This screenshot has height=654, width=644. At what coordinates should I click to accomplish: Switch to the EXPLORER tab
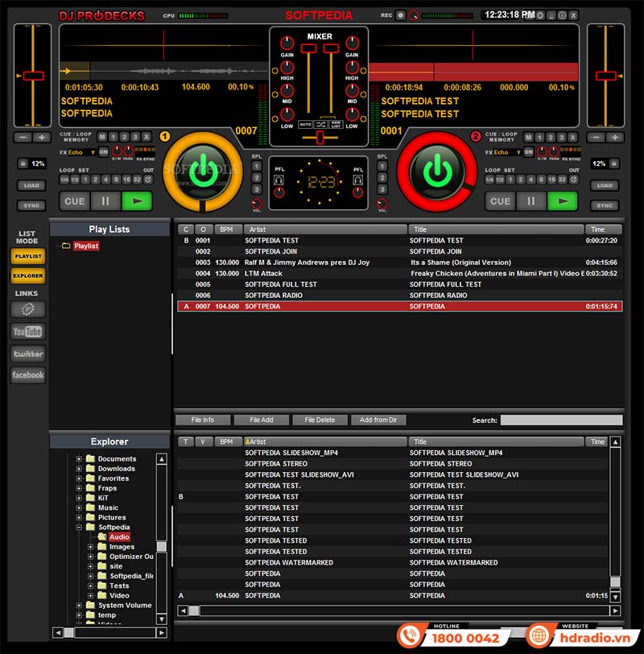tap(27, 275)
